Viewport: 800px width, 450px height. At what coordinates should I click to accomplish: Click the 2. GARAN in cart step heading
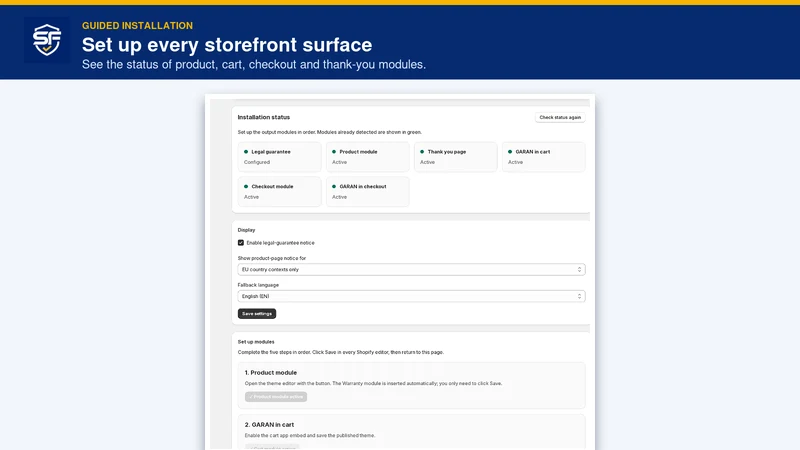(x=269, y=424)
